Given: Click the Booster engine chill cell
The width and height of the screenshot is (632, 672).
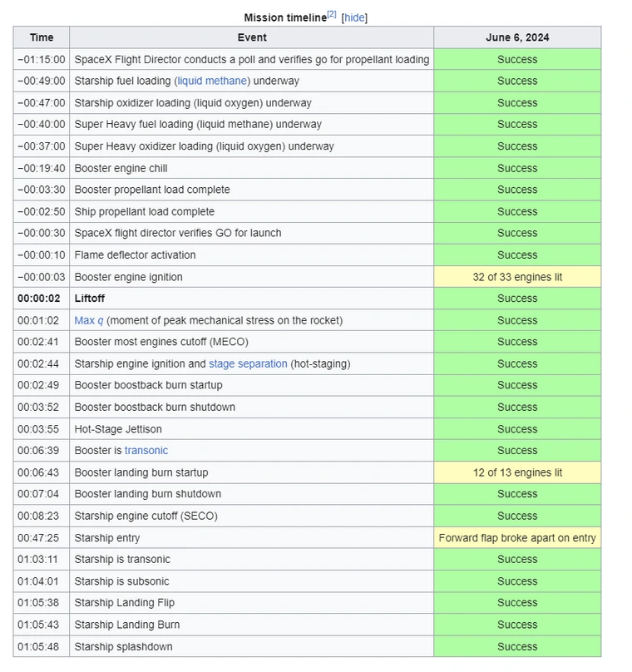Looking at the screenshot, I should click(251, 168).
